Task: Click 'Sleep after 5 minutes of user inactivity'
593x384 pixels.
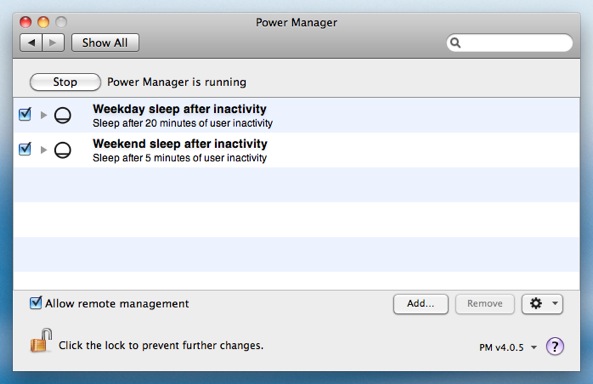Action: click(180, 158)
